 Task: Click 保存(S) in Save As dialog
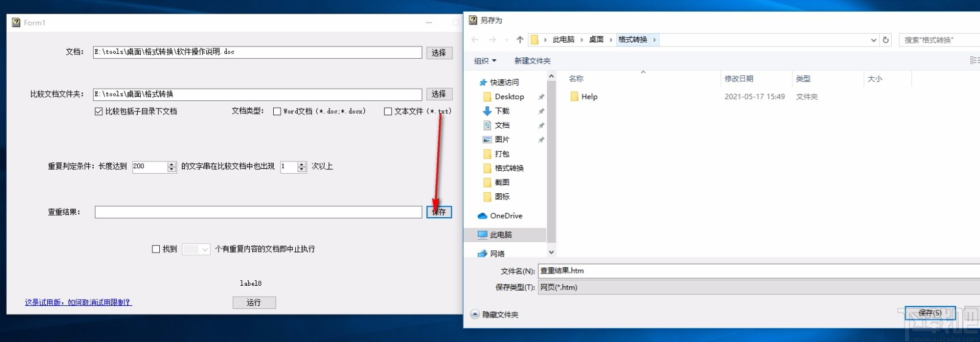pos(930,313)
